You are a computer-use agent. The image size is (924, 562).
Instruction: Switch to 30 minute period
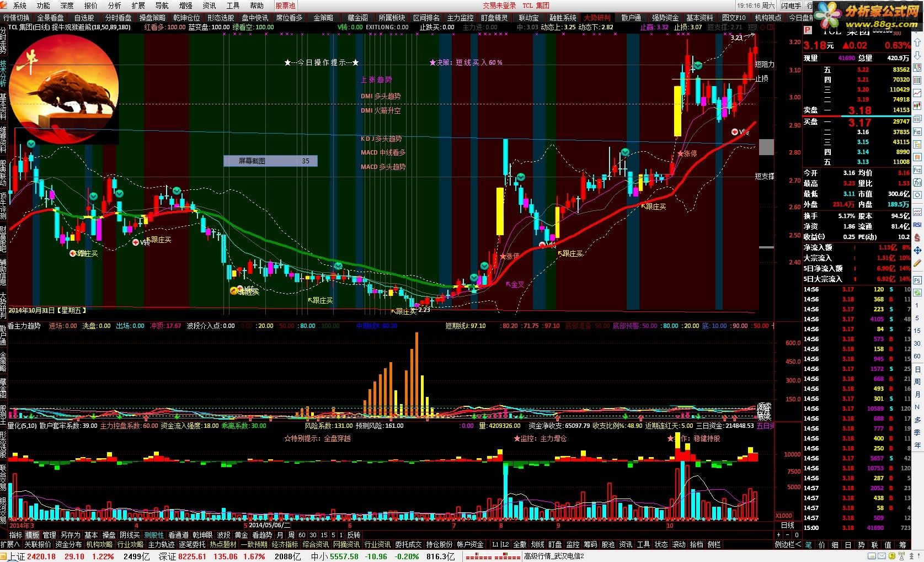(313, 535)
